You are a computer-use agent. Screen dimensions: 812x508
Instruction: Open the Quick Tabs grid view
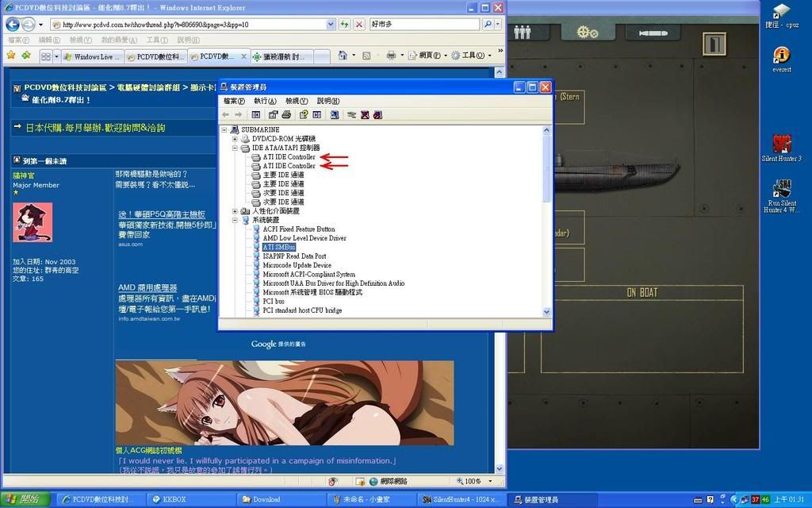click(46, 56)
